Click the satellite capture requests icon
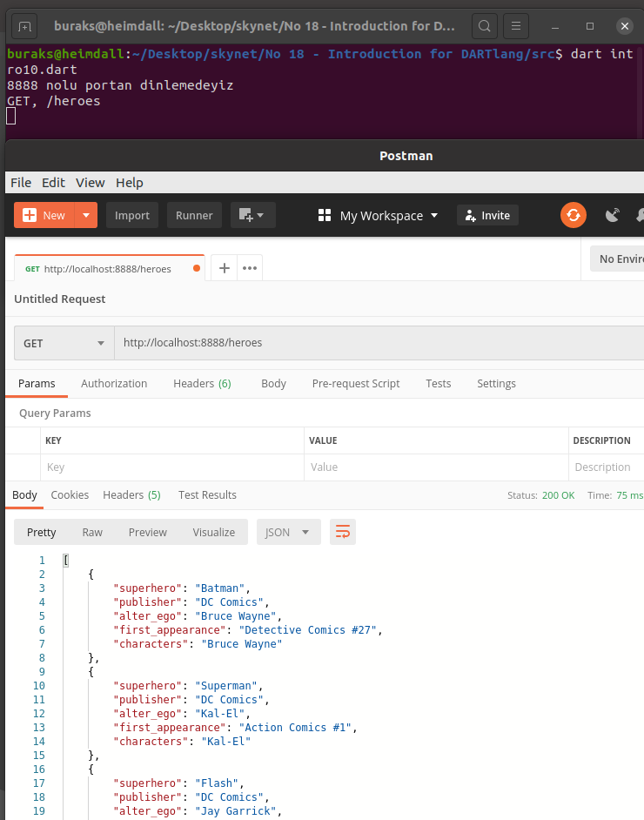644x820 pixels. point(613,215)
